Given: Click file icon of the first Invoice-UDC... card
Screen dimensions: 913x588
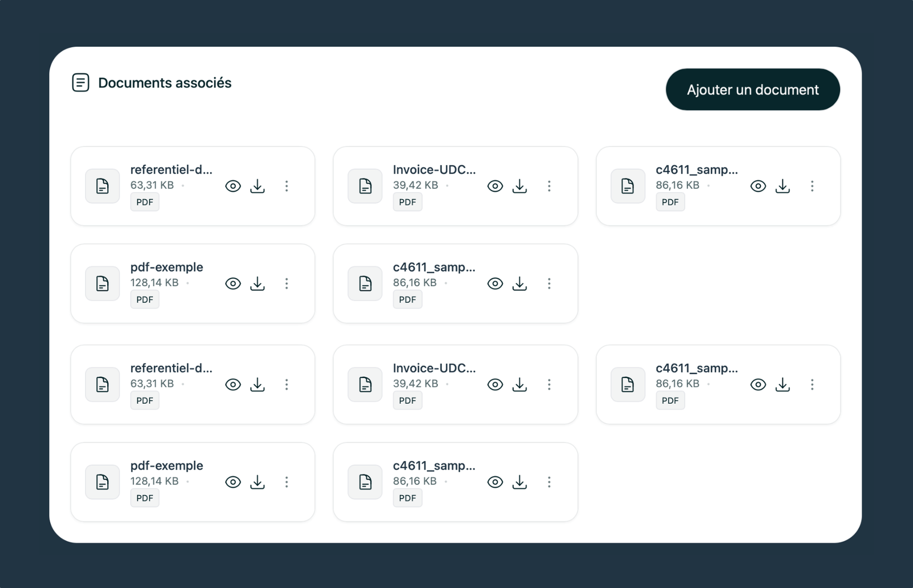Looking at the screenshot, I should click(365, 186).
